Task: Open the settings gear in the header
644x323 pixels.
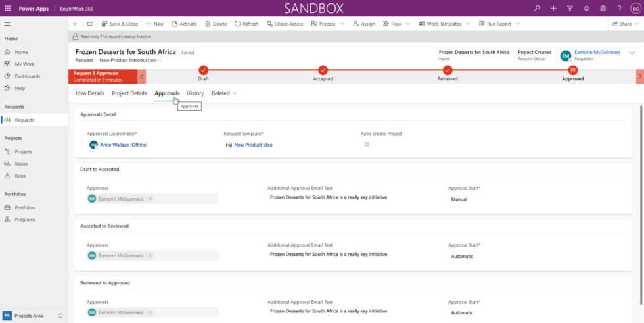Action: coord(603,8)
